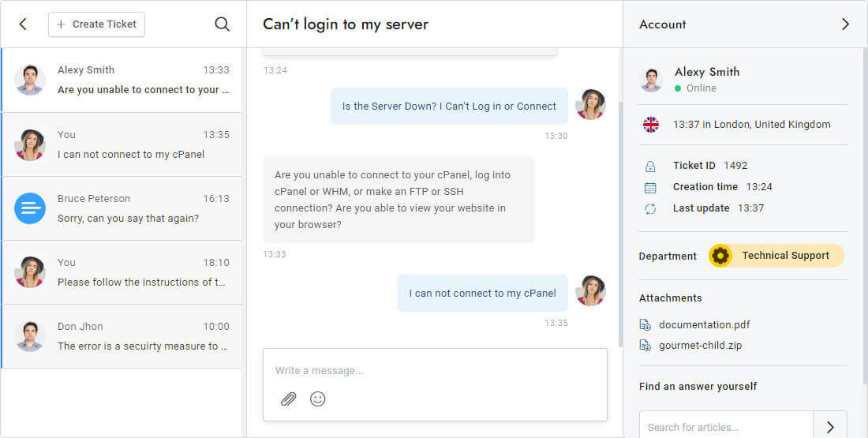Download the gourmet-child.zip attachment
868x438 pixels.
[700, 345]
